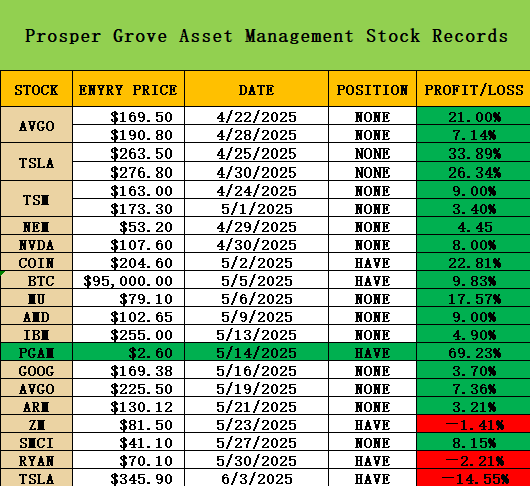Select profit cell 7.14%
Image resolution: width=530 pixels, height=486 pixels.
[x=474, y=134]
